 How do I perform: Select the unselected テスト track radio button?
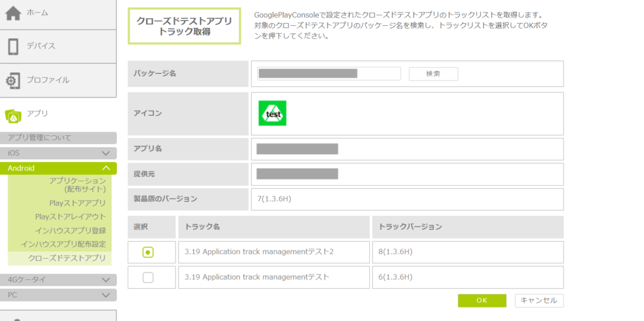click(x=148, y=277)
